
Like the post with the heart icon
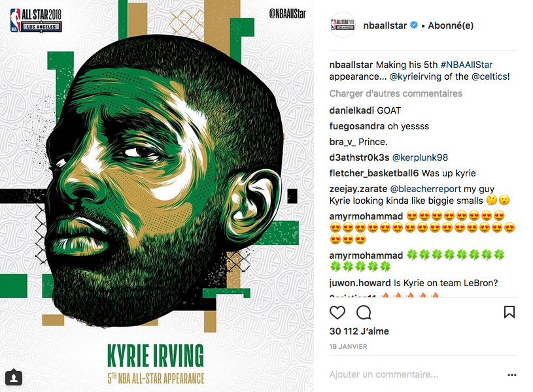click(x=337, y=312)
